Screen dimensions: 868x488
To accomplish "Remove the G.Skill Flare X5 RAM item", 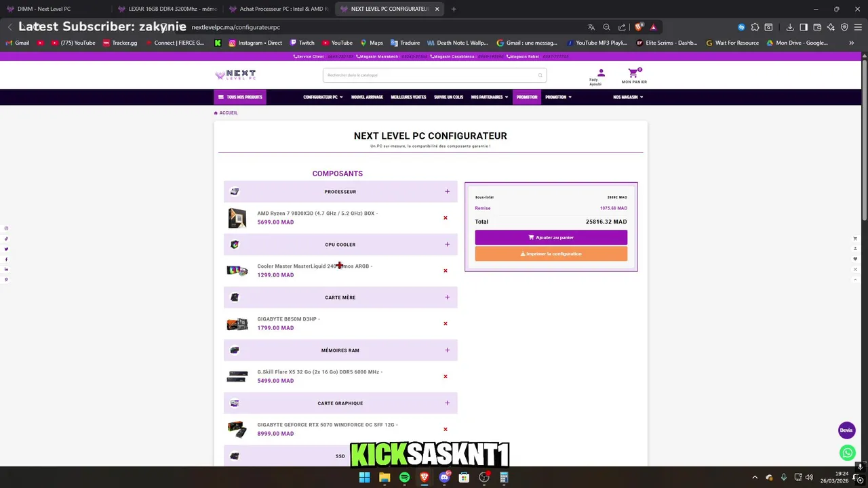I will (446, 377).
